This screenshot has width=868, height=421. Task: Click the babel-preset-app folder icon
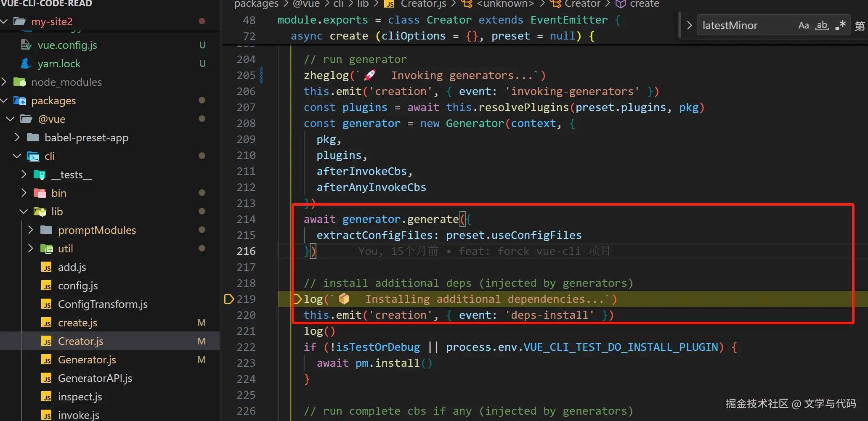pos(33,137)
